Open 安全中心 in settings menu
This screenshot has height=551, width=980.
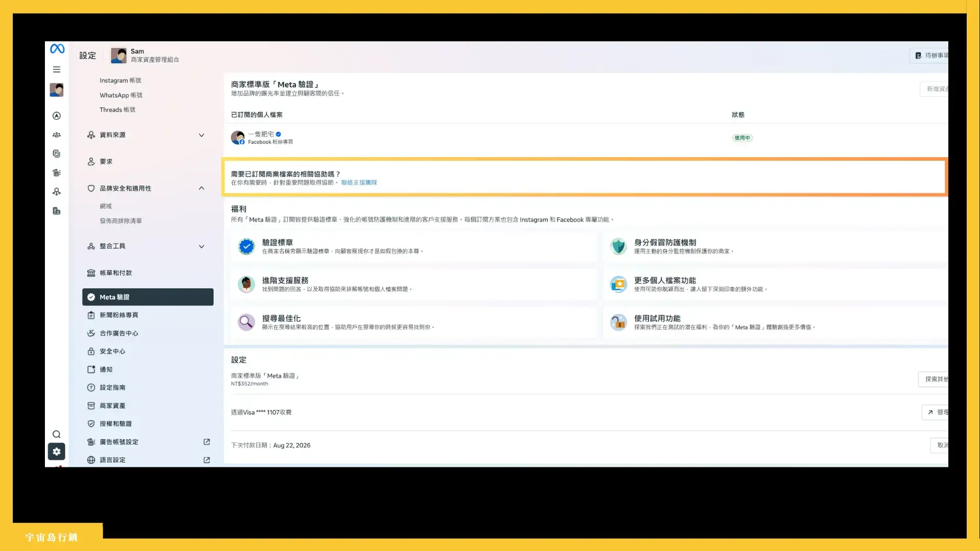click(x=112, y=352)
